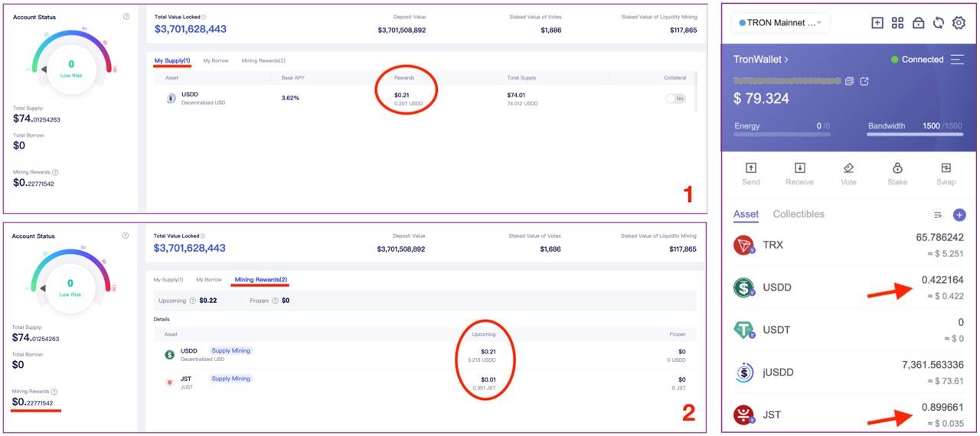Click the add wallet plus-square icon
This screenshot has height=436, width=980.
877,23
